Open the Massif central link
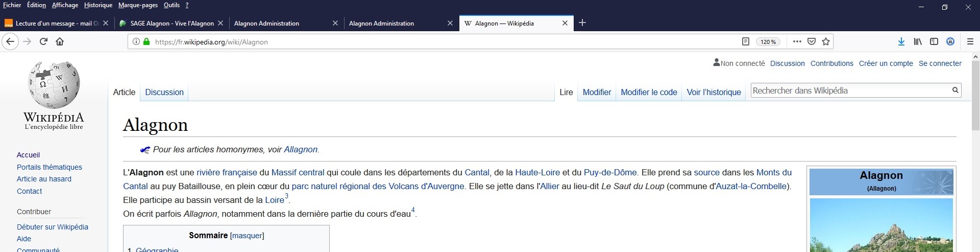Viewport: 980px width, 252px height. pos(298,172)
